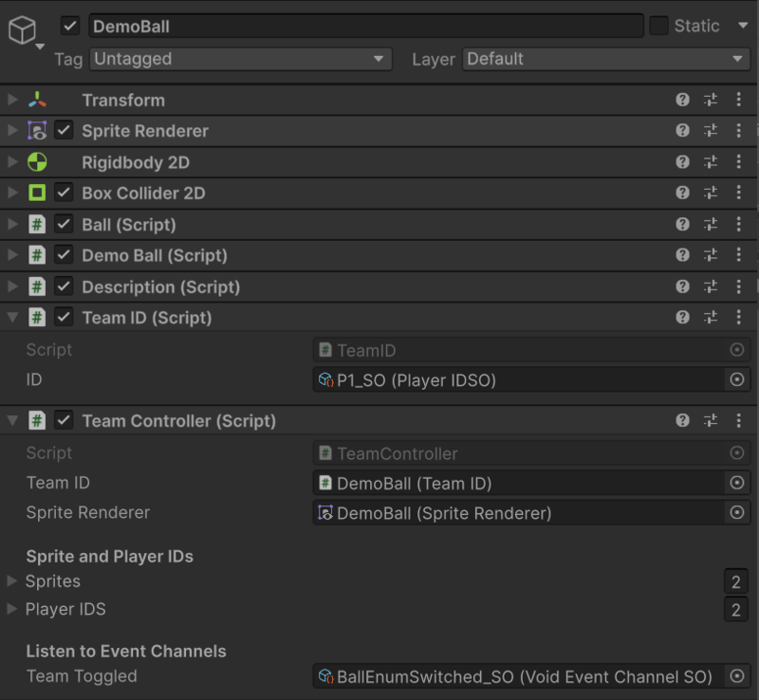Open presets for Rigidbody 2D component

(711, 161)
